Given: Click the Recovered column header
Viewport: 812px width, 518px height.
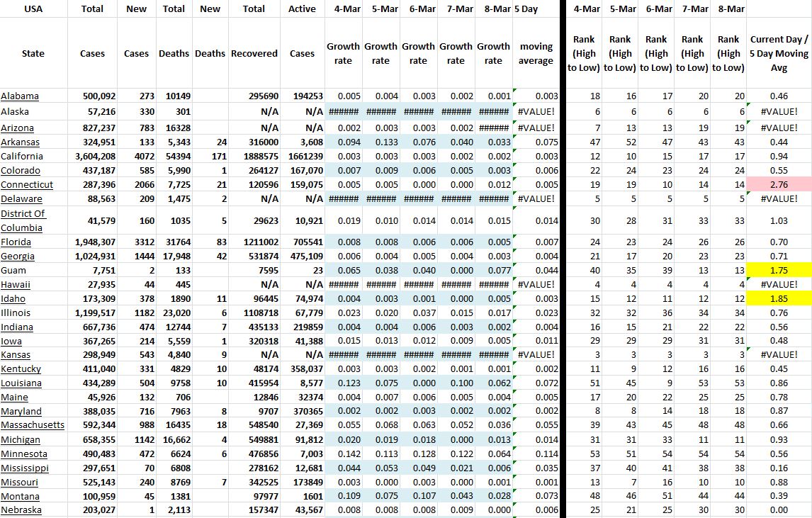Looking at the screenshot, I should [254, 54].
